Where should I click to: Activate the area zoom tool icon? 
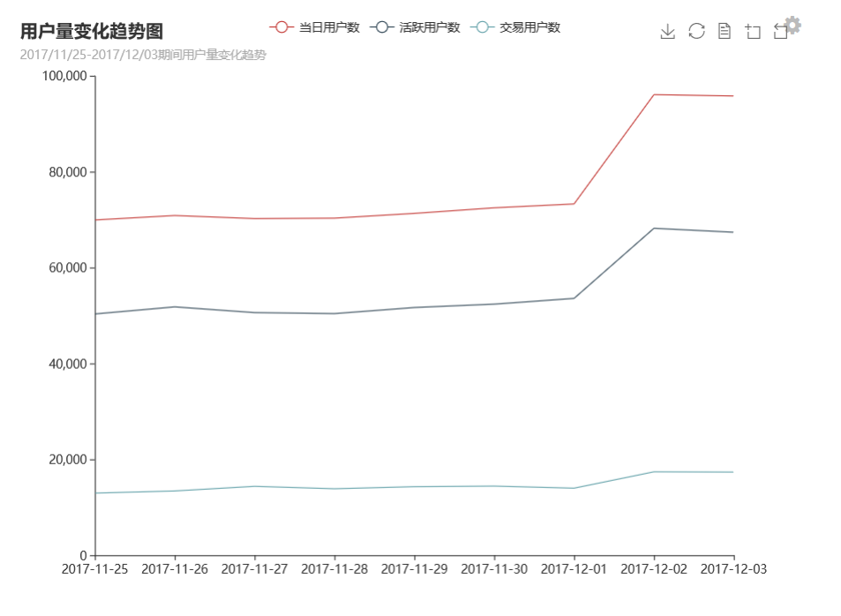753,32
